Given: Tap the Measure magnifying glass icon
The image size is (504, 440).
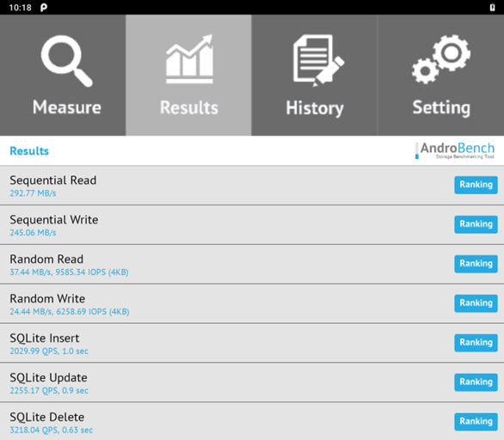Looking at the screenshot, I should [x=67, y=61].
